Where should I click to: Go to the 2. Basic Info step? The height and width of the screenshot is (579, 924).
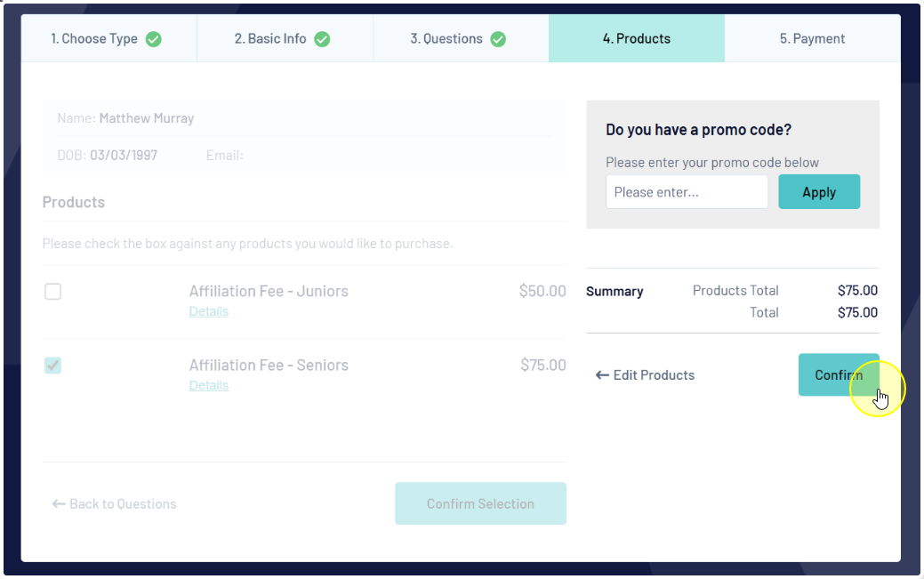285,38
